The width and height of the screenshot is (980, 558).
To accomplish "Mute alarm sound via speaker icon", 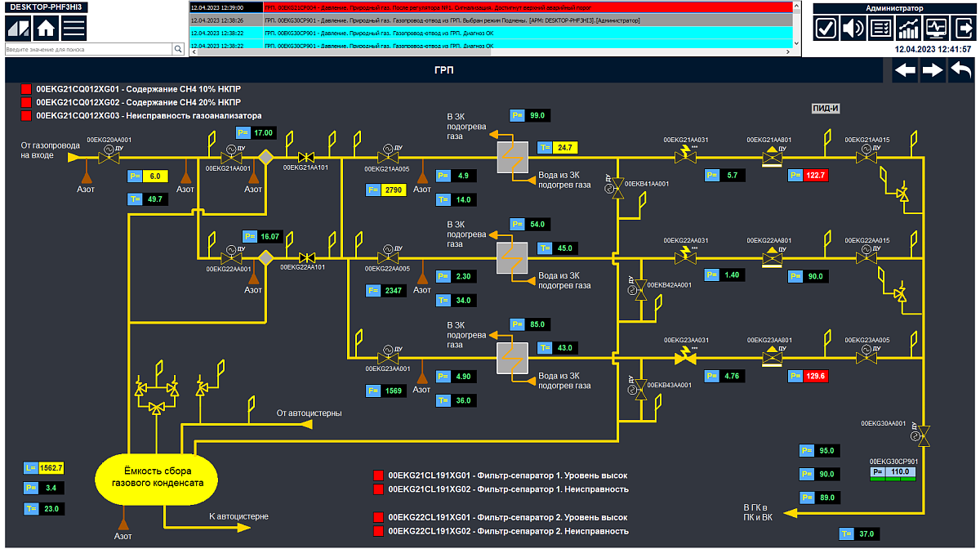I will click(853, 29).
